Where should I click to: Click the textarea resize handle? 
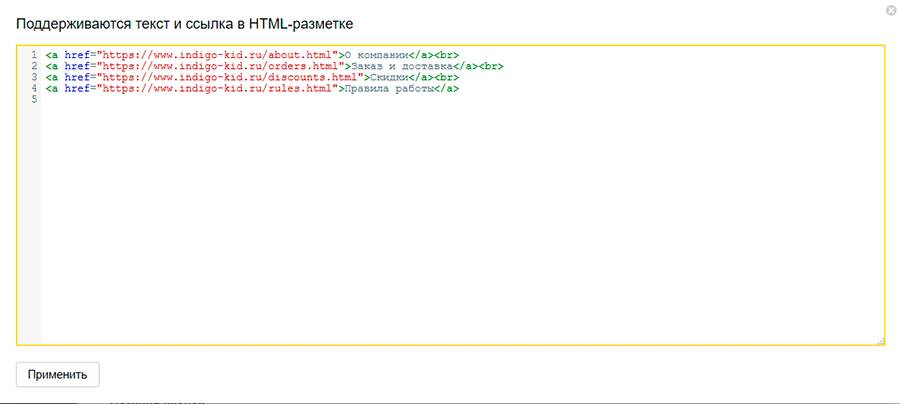click(880, 341)
